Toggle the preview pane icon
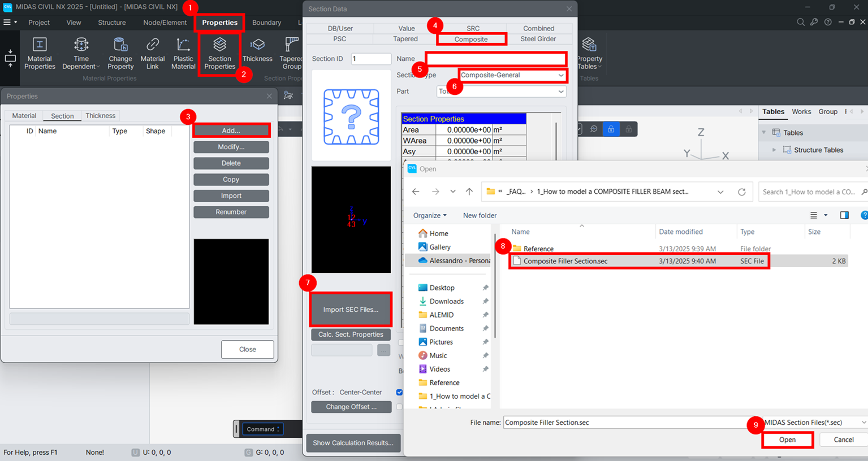868x461 pixels. pyautogui.click(x=844, y=215)
